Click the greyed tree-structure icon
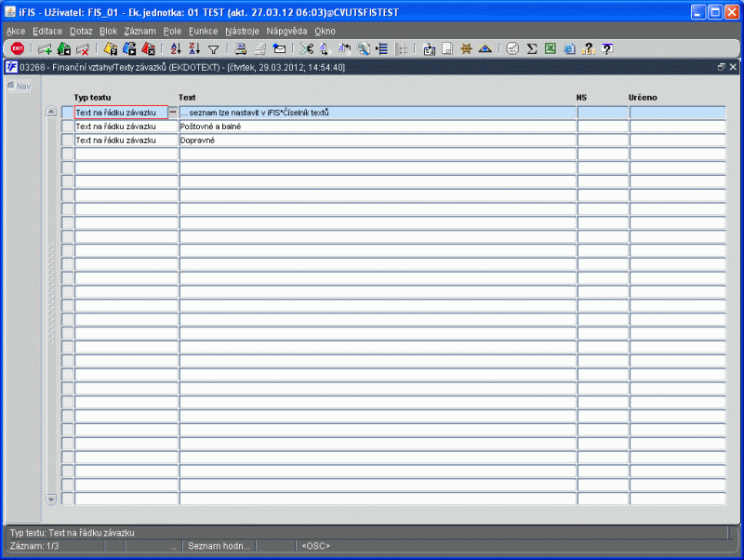 (x=401, y=48)
